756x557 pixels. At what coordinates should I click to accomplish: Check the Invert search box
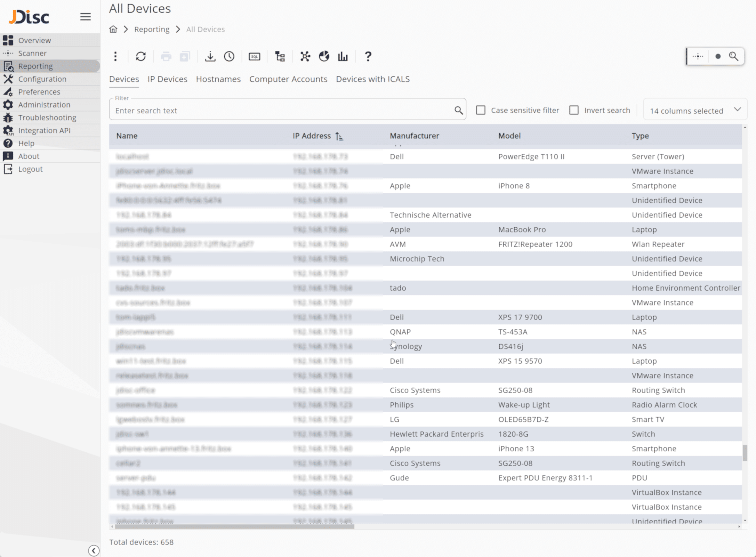click(x=574, y=110)
